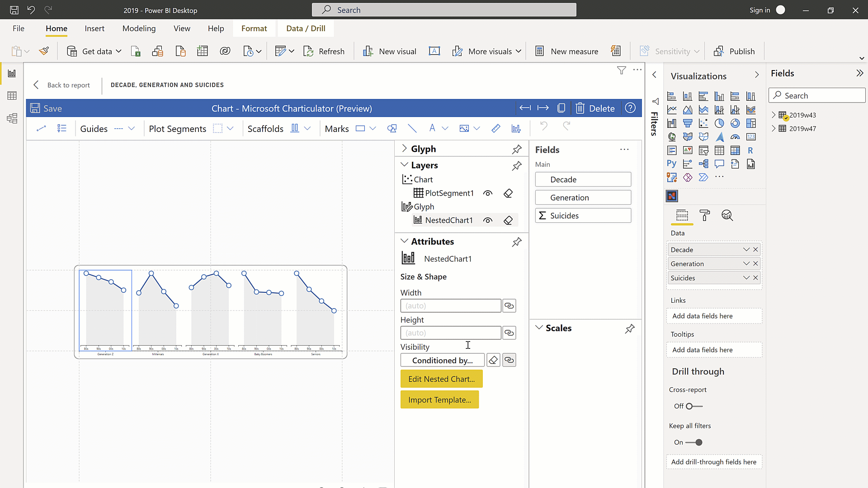Screen dimensions: 868x488
Task: Expand the 2019w43 table in Fields
Action: (x=774, y=115)
